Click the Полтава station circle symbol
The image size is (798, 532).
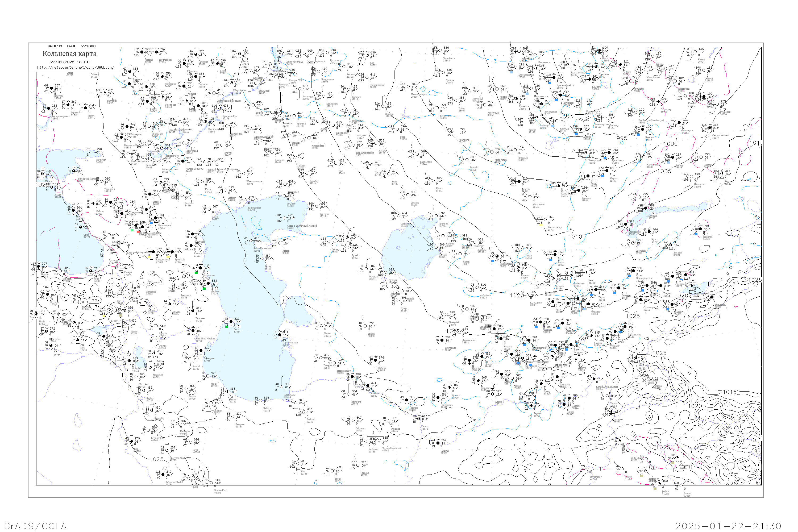[x=52, y=88]
